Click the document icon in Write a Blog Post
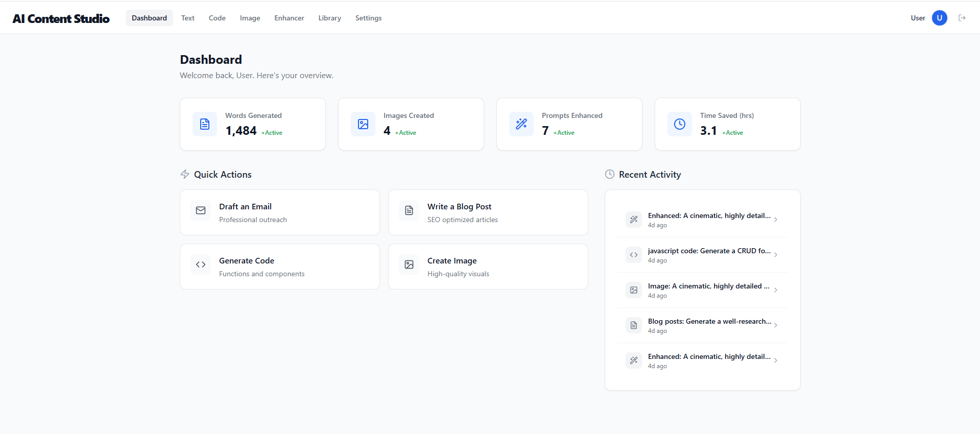This screenshot has width=980, height=434. click(409, 210)
